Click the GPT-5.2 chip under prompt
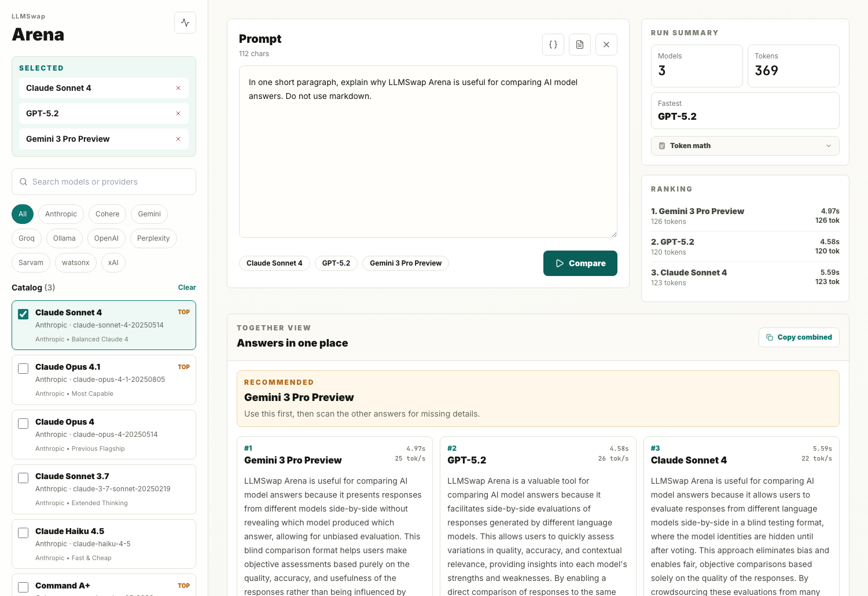The image size is (868, 596). click(336, 263)
